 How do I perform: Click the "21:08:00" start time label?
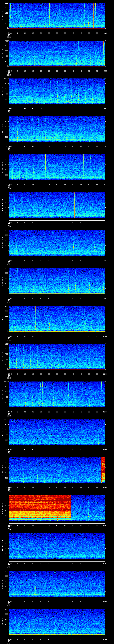(9, 298)
